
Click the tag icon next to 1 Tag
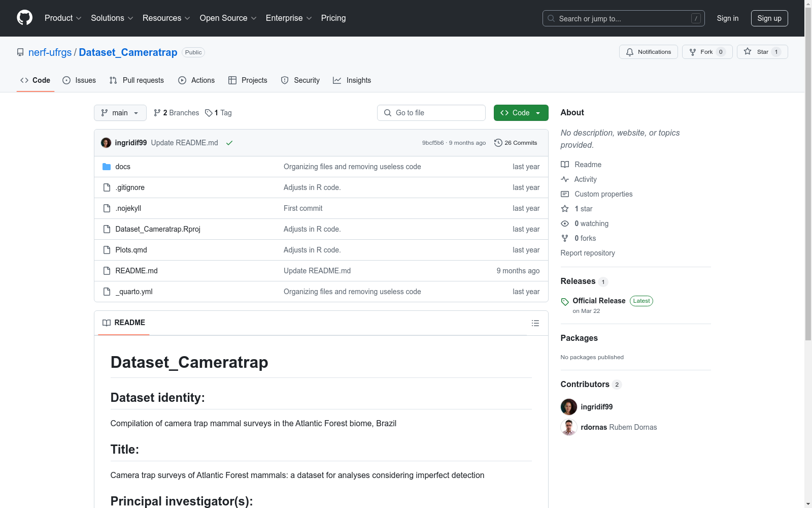pyautogui.click(x=209, y=113)
